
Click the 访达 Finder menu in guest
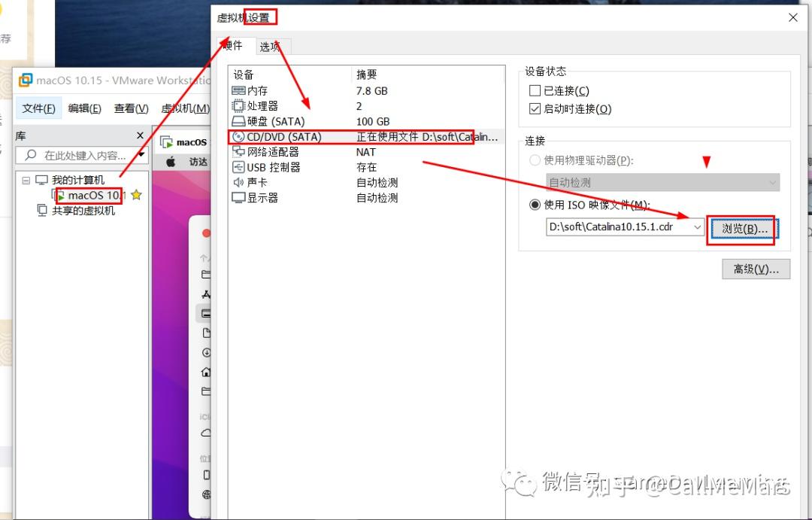(x=198, y=162)
